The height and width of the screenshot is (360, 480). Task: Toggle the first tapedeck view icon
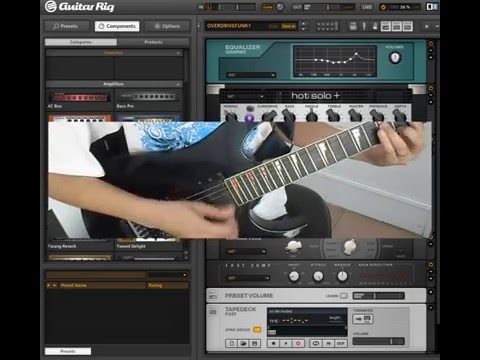coord(386,26)
